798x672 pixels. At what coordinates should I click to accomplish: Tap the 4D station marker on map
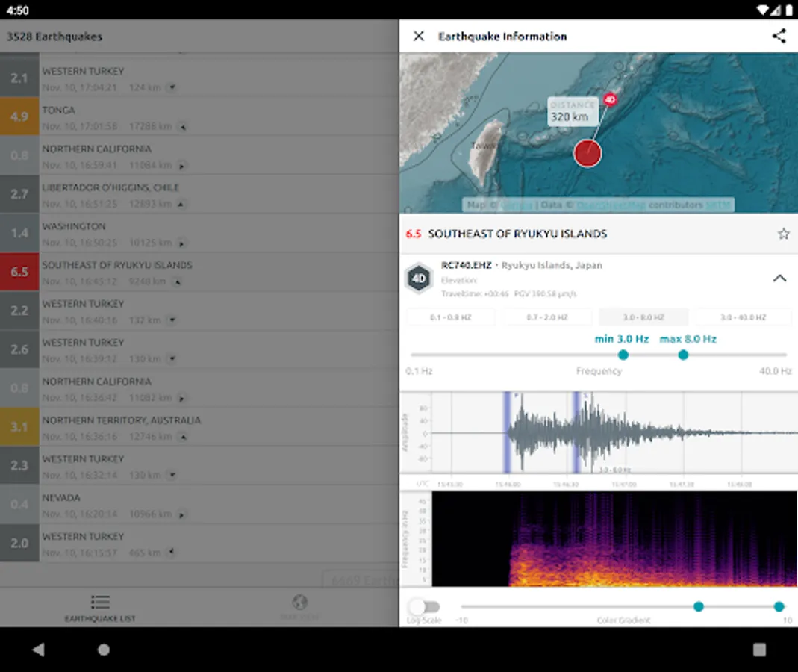610,99
